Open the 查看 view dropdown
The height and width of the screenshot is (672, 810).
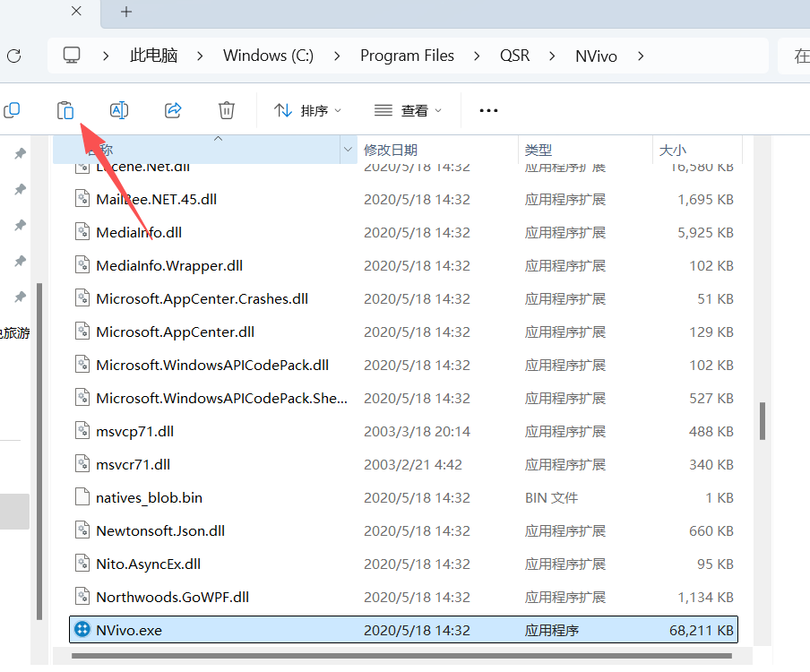409,110
